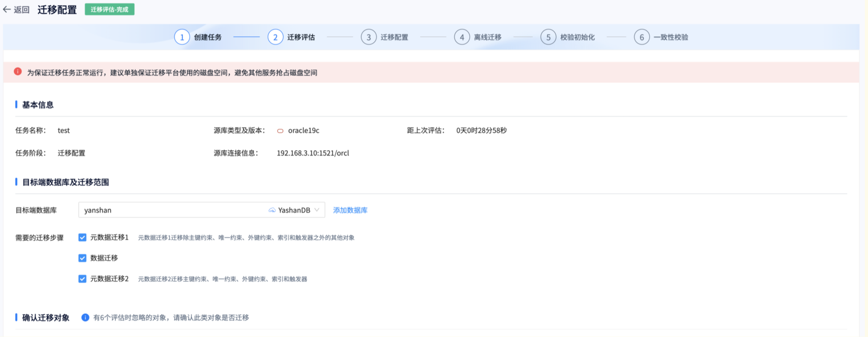Select step circle 3 迁移配置
This screenshot has height=337, width=868.
pyautogui.click(x=369, y=37)
